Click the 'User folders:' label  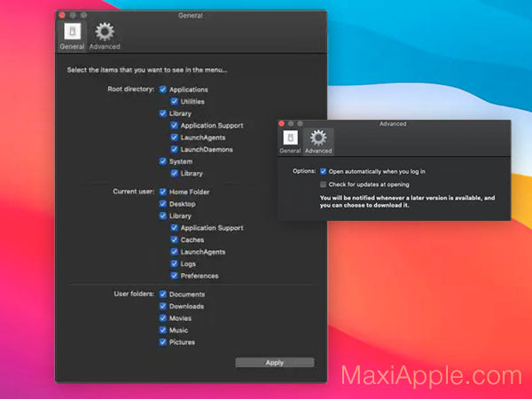[134, 293]
